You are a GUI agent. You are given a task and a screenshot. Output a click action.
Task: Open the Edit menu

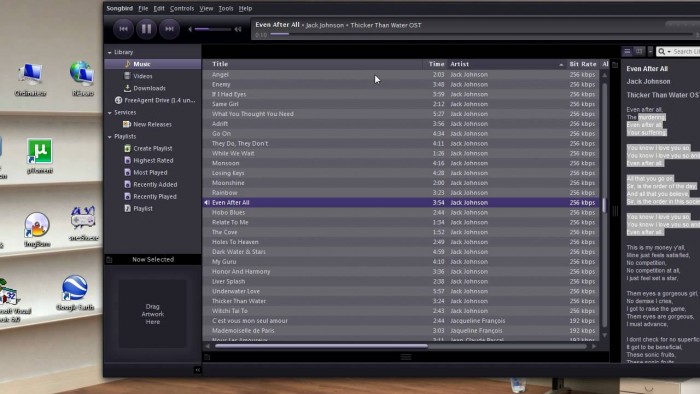pyautogui.click(x=159, y=8)
